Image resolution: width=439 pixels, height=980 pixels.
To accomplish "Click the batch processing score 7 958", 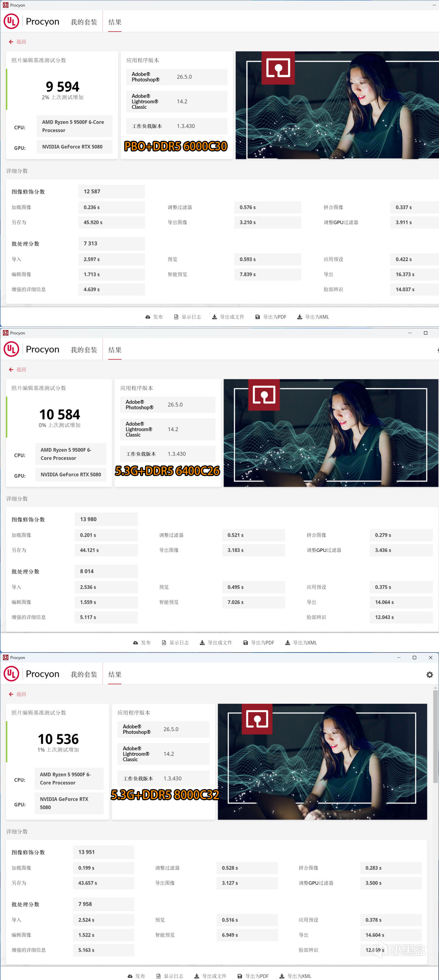I will click(x=103, y=904).
